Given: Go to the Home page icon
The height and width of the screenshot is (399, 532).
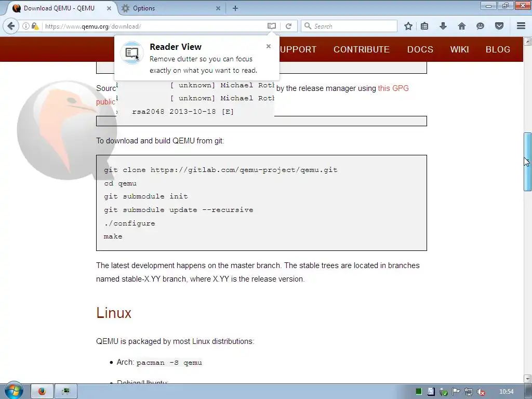Looking at the screenshot, I should (x=461, y=26).
